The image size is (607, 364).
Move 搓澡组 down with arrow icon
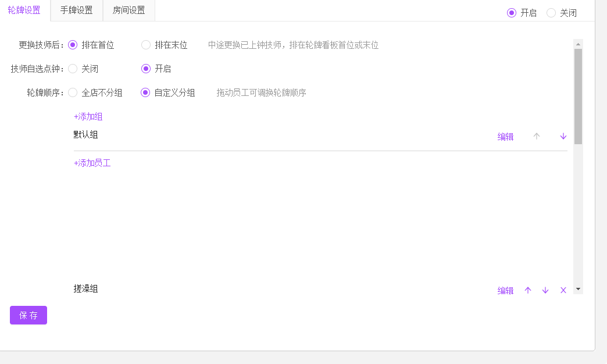point(545,290)
